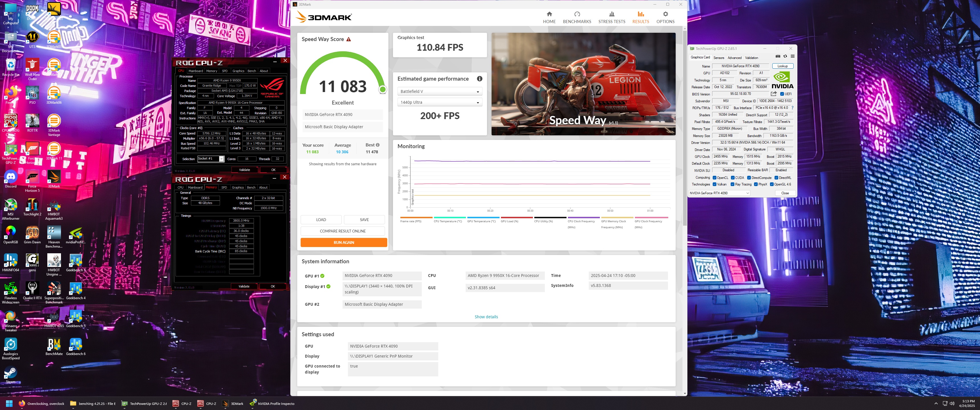This screenshot has height=410, width=980.
Task: Open the Mainboard tab in the upper CPU-Z window
Action: [195, 71]
